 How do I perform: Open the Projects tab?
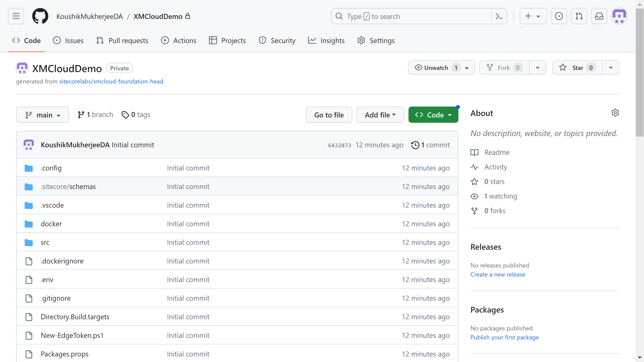coord(228,40)
